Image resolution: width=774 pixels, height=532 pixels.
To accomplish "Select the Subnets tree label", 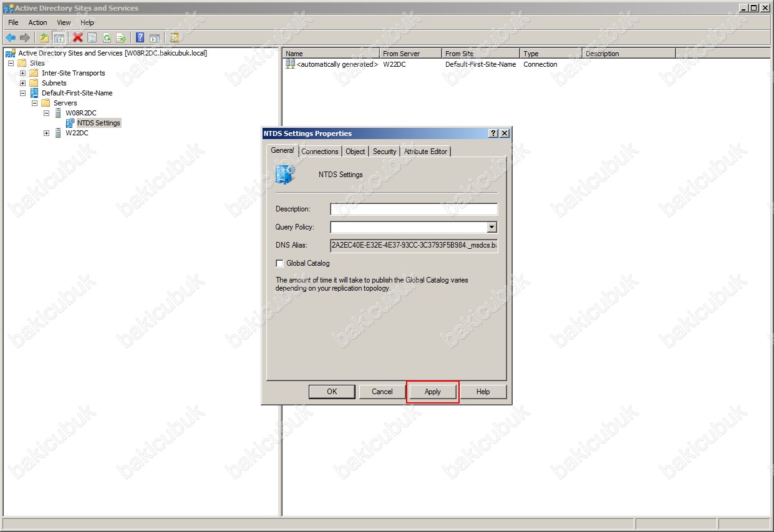I will tap(54, 83).
